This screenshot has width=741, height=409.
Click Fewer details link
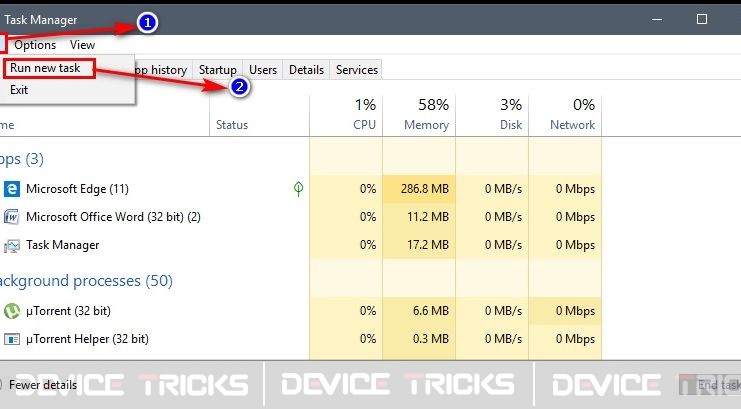(x=43, y=385)
